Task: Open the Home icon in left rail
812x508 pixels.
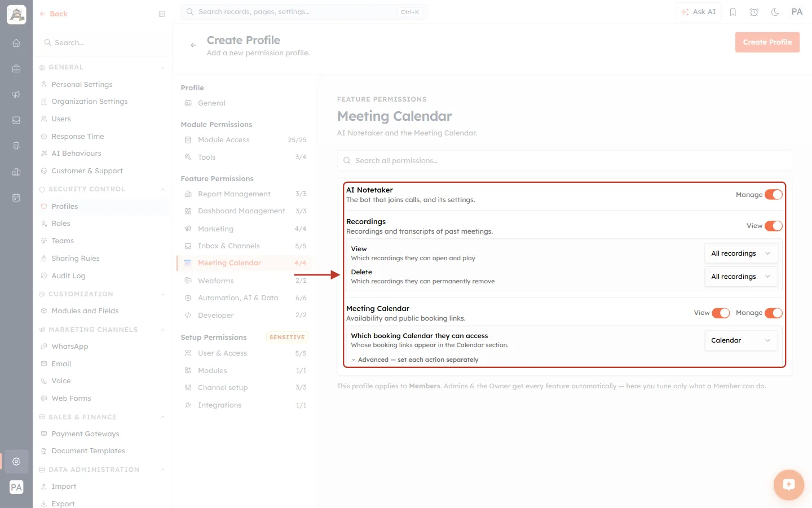Action: 16,43
